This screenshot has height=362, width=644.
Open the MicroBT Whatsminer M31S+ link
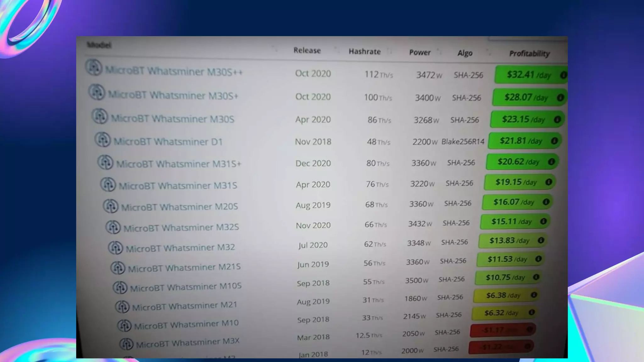click(x=178, y=164)
